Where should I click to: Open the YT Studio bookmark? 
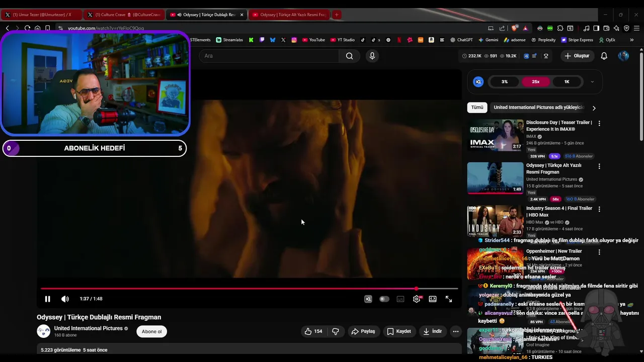[x=343, y=40]
